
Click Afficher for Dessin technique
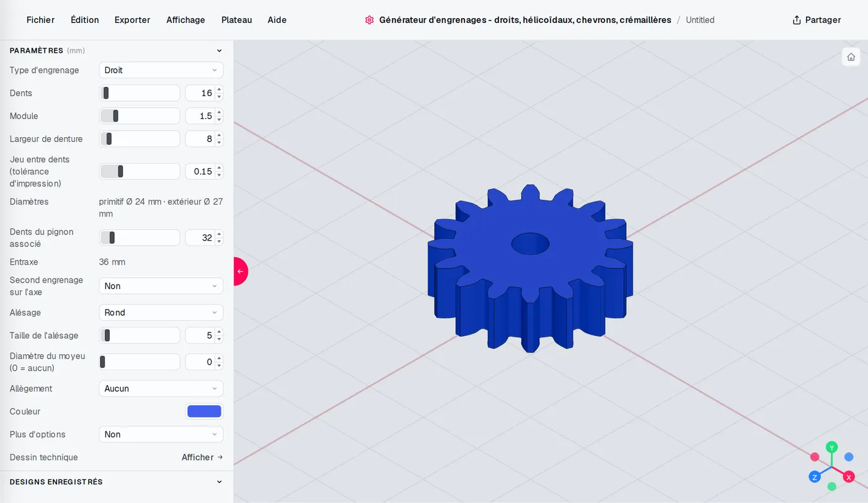pyautogui.click(x=202, y=458)
